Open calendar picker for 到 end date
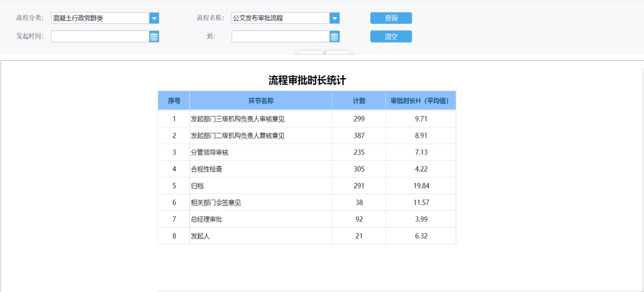 pyautogui.click(x=335, y=37)
